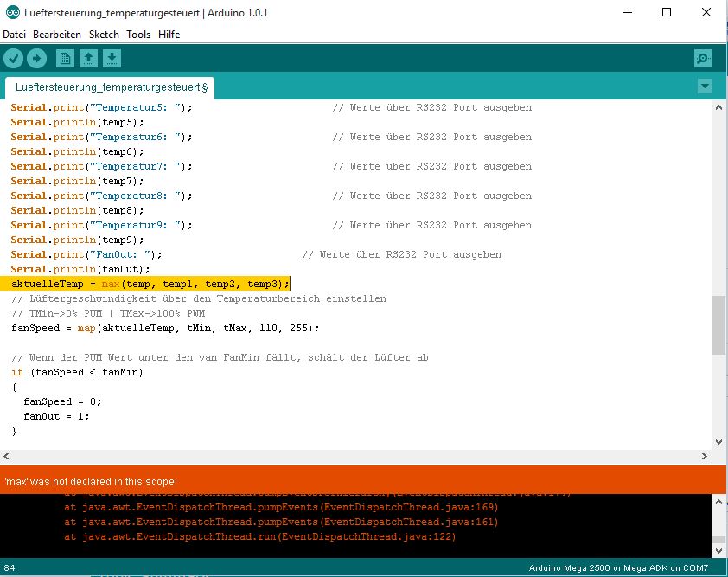Open the Tools menu
Viewport: 728px width, 577px height.
[x=138, y=35]
